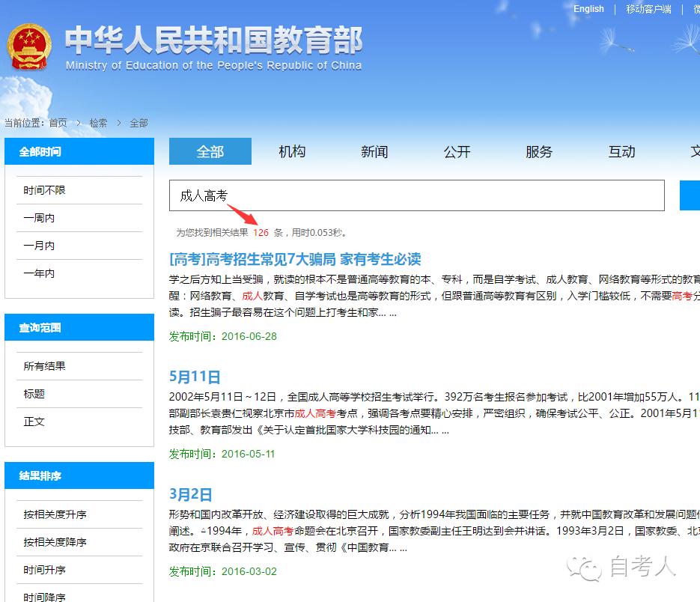Select the 服务 tab
The image size is (700, 602).
(x=538, y=151)
